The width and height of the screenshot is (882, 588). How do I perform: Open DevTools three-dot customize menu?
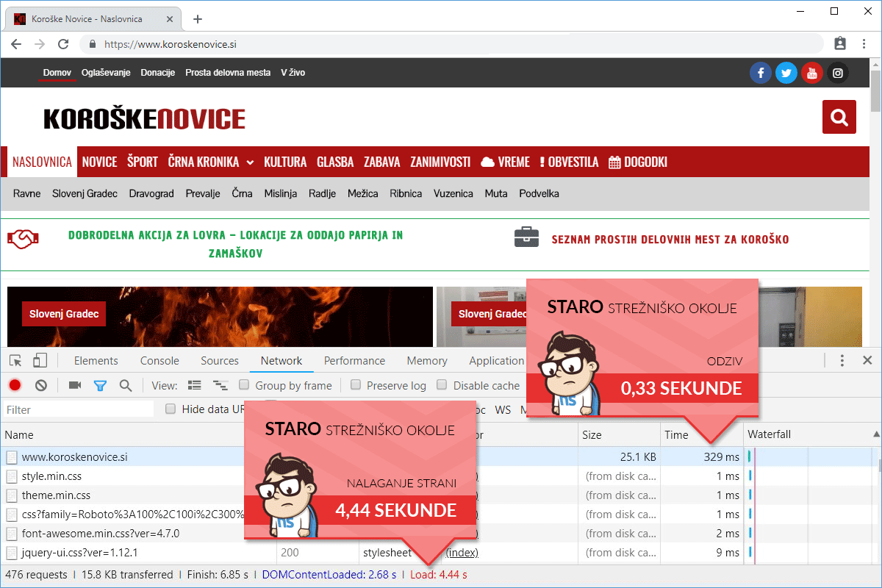842,360
